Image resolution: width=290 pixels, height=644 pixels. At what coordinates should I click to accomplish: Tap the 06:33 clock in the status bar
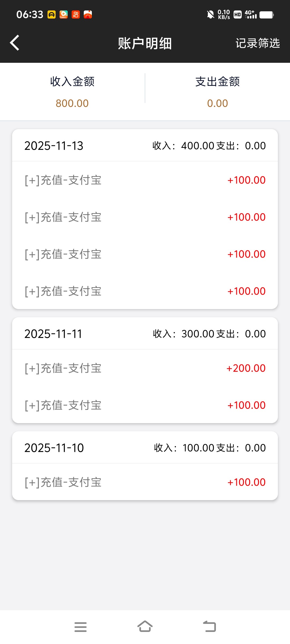(30, 14)
